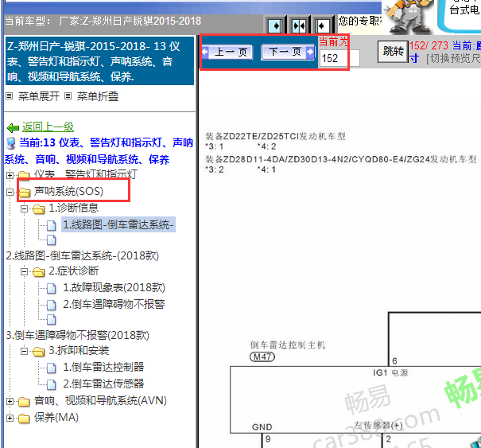
Task: Click the 2.症状诊断 folder icon
Action: click(x=39, y=272)
